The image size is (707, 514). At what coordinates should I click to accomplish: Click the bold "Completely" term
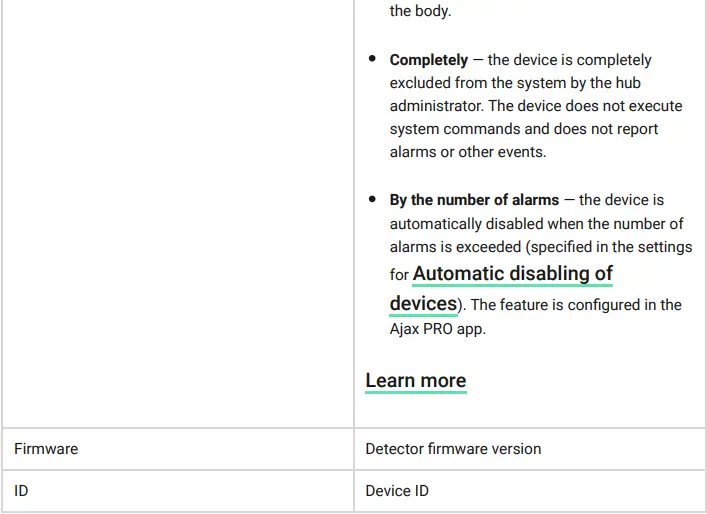tap(428, 60)
